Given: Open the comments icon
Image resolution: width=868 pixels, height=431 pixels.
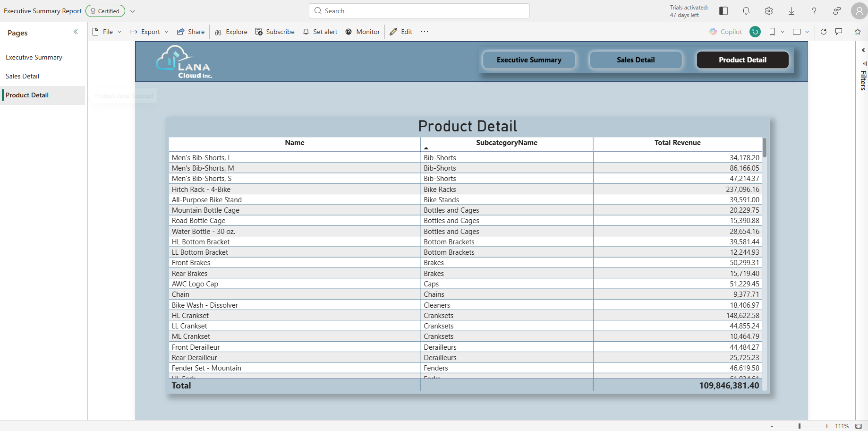Looking at the screenshot, I should (x=839, y=32).
